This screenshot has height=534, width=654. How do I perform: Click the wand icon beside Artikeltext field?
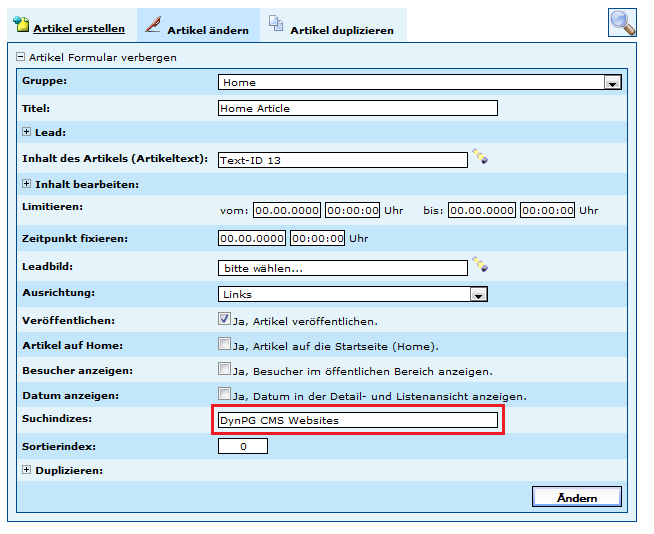480,157
